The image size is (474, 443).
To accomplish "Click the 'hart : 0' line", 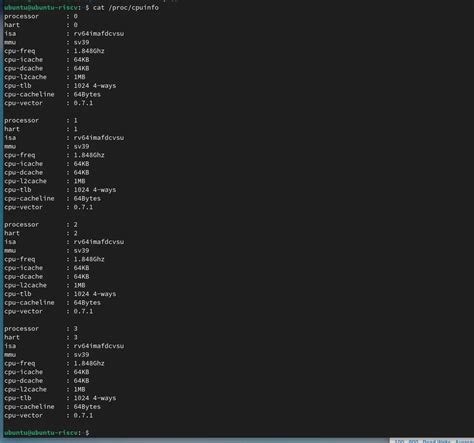I will 41,25.
